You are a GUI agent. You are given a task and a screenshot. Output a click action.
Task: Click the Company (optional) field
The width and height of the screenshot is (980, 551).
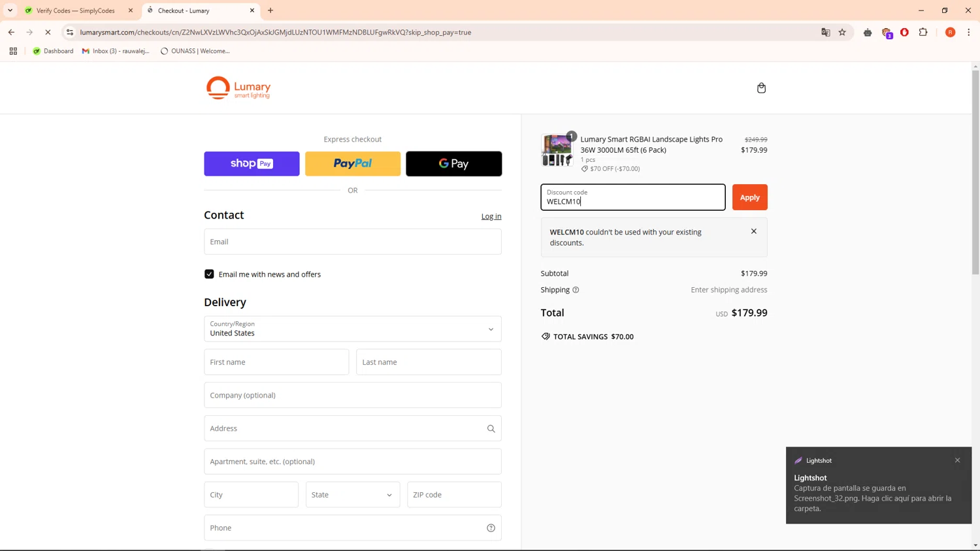click(353, 396)
